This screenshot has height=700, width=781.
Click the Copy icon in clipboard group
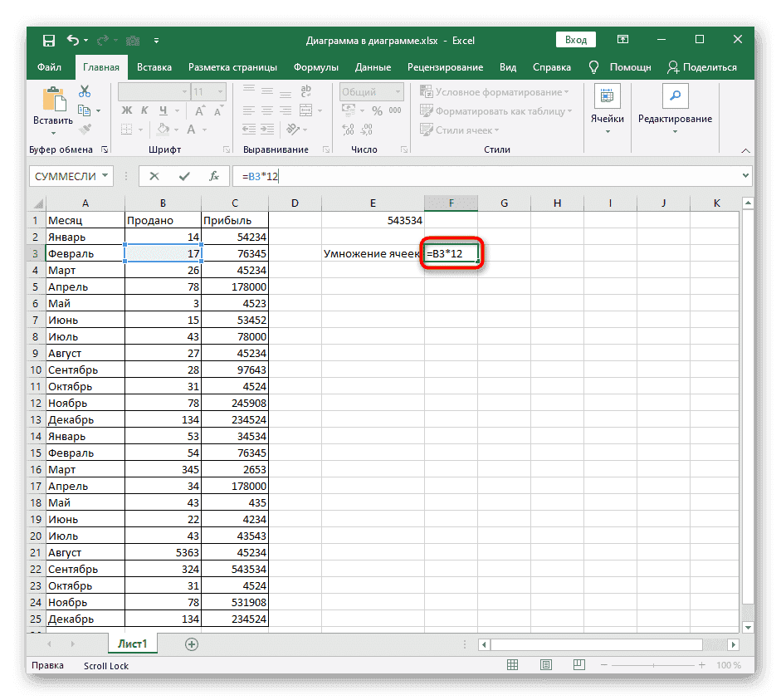(85, 110)
